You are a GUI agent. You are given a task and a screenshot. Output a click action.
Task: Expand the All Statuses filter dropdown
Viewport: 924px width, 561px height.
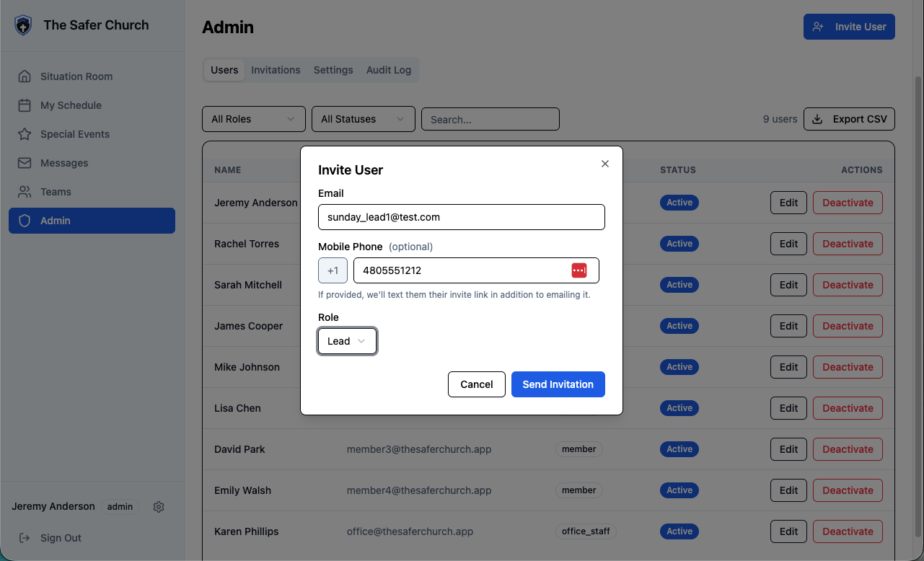tap(364, 119)
